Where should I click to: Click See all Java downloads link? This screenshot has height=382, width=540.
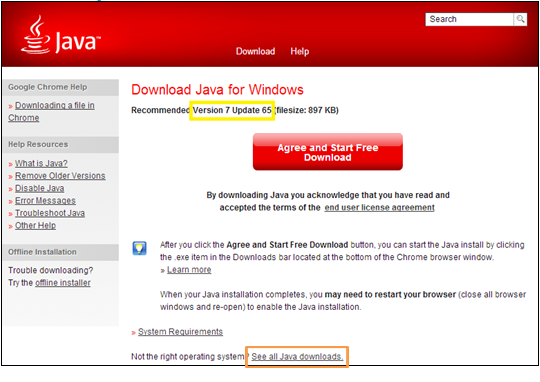[x=297, y=357]
